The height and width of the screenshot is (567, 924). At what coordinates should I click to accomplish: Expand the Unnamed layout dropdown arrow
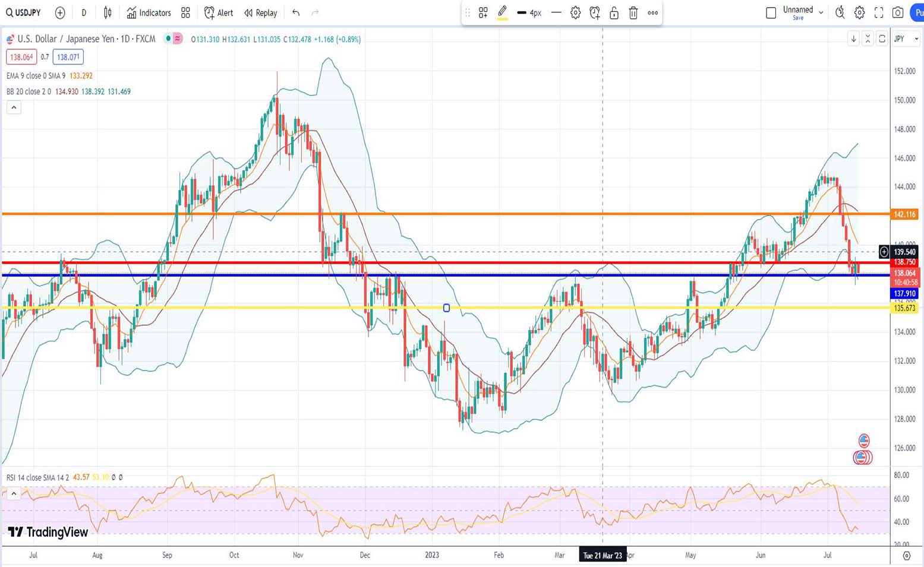point(821,12)
